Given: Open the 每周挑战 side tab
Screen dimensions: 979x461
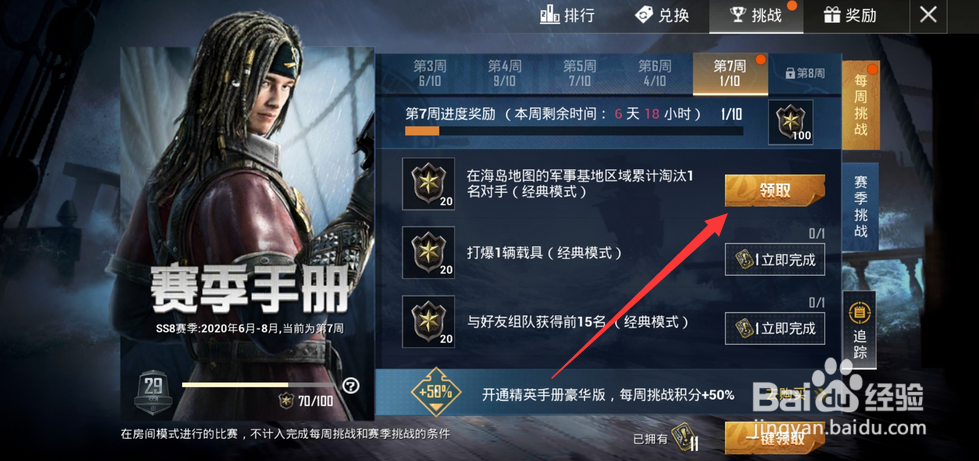Looking at the screenshot, I should (x=860, y=106).
